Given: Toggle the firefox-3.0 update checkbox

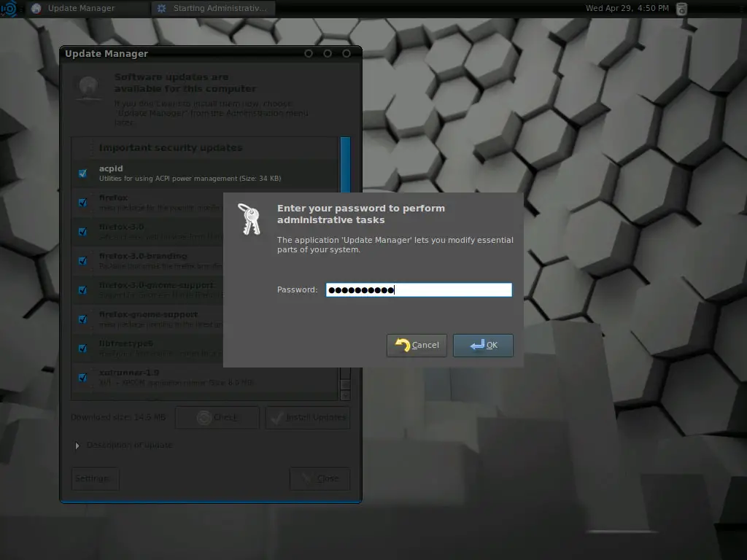Looking at the screenshot, I should coord(83,231).
